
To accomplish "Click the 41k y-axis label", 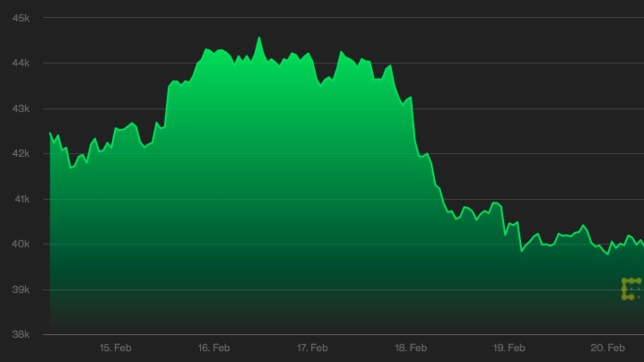I will click(21, 199).
